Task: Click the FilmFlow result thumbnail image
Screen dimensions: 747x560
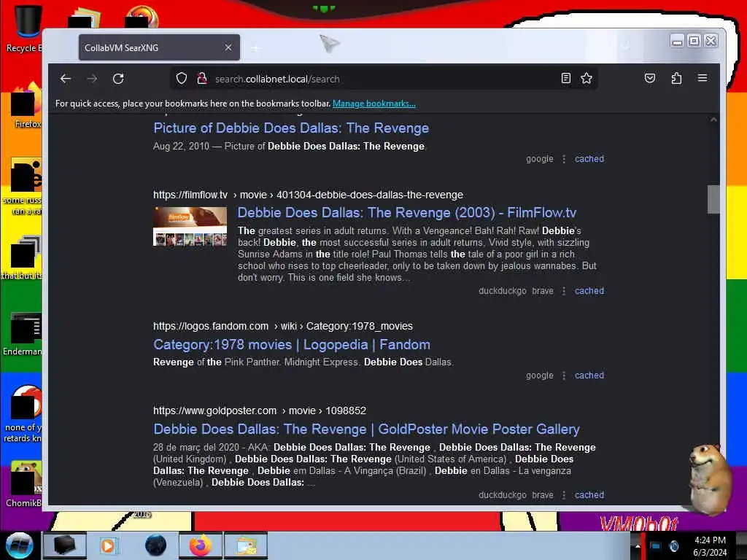Action: (x=190, y=226)
